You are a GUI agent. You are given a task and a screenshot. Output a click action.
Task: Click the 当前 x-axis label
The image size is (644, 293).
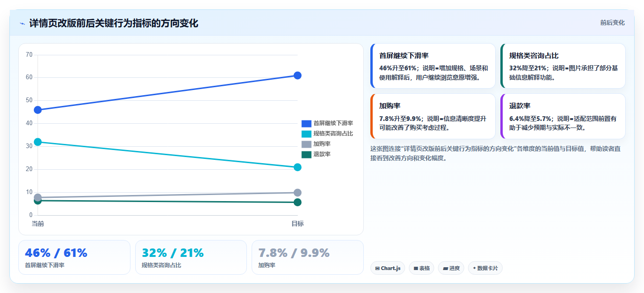38,224
